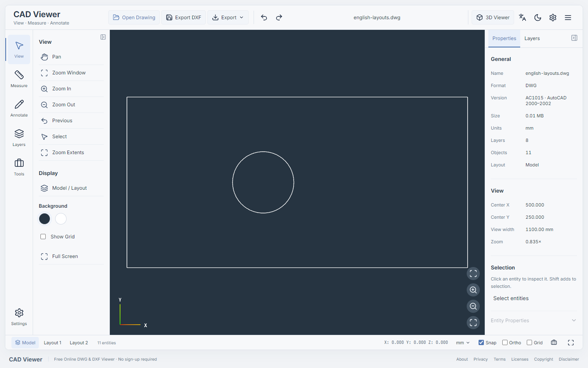This screenshot has width=588, height=368.
Task: Click the undo arrow icon
Action: (264, 18)
